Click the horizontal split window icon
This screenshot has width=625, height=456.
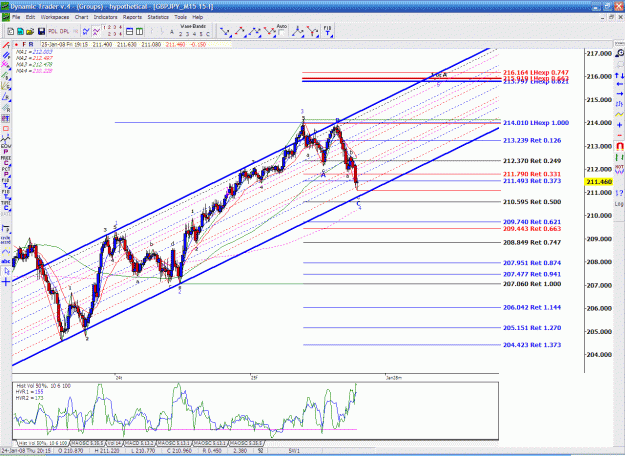(130, 31)
